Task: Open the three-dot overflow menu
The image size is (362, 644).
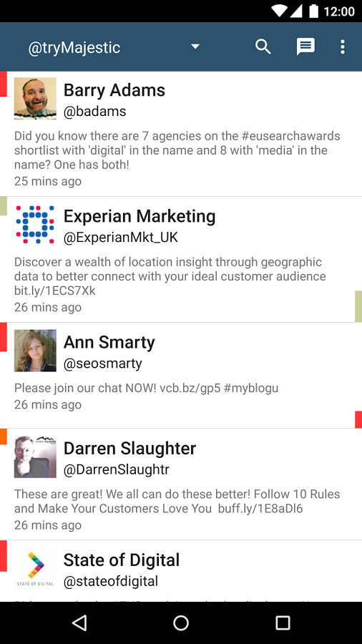Action: coord(342,47)
